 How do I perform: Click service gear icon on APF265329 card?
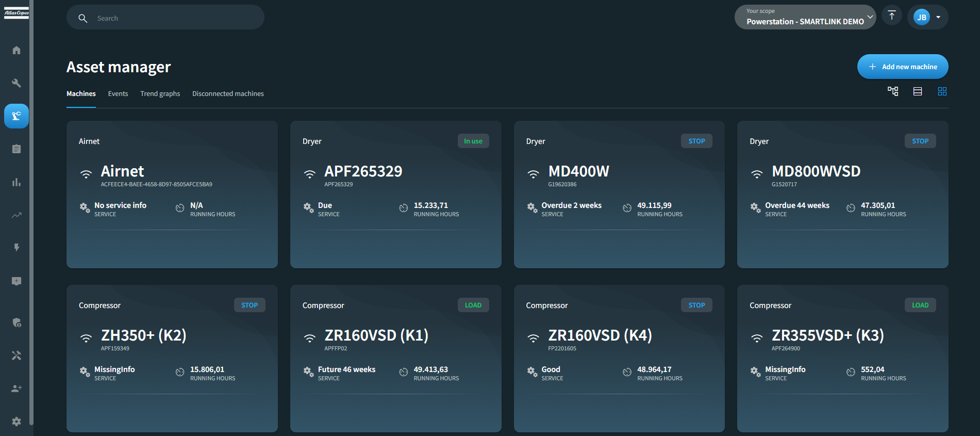coord(308,208)
